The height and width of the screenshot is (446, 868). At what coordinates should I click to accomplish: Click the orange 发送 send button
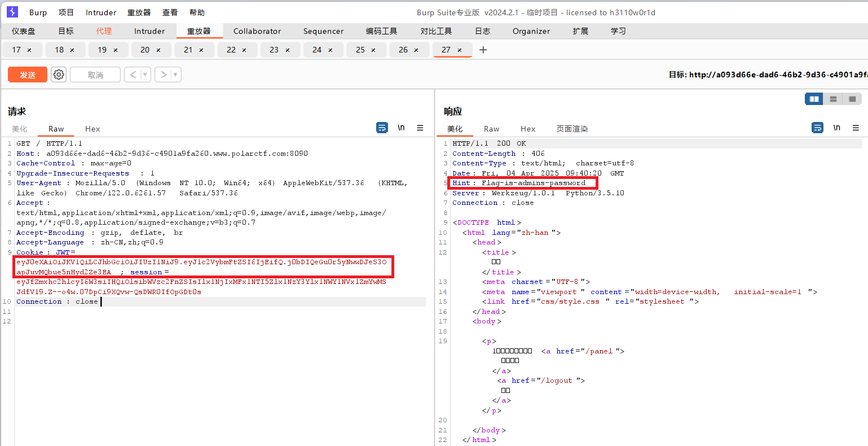click(28, 75)
